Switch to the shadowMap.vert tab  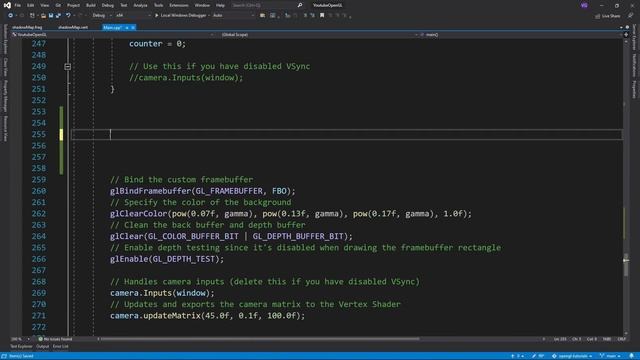pyautogui.click(x=73, y=27)
